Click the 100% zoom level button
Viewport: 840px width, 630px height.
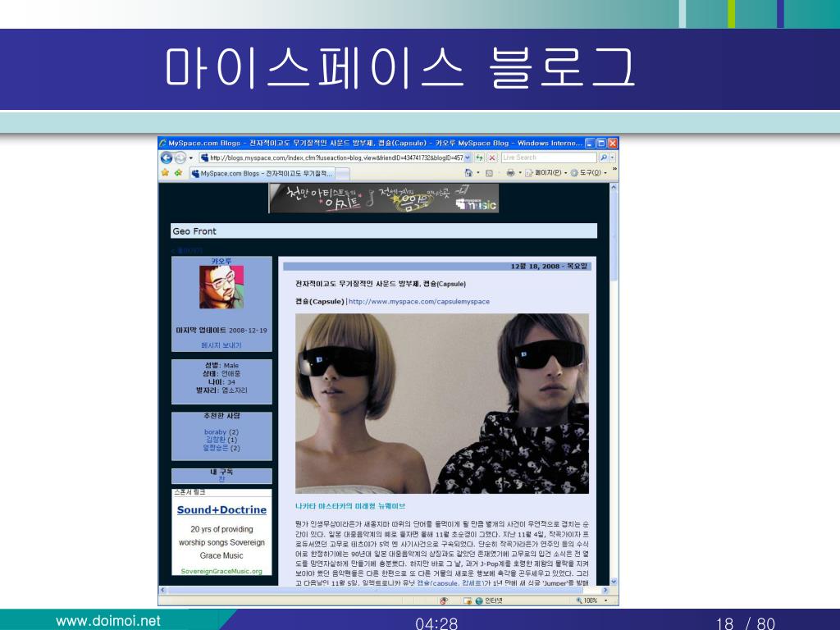pyautogui.click(x=587, y=600)
